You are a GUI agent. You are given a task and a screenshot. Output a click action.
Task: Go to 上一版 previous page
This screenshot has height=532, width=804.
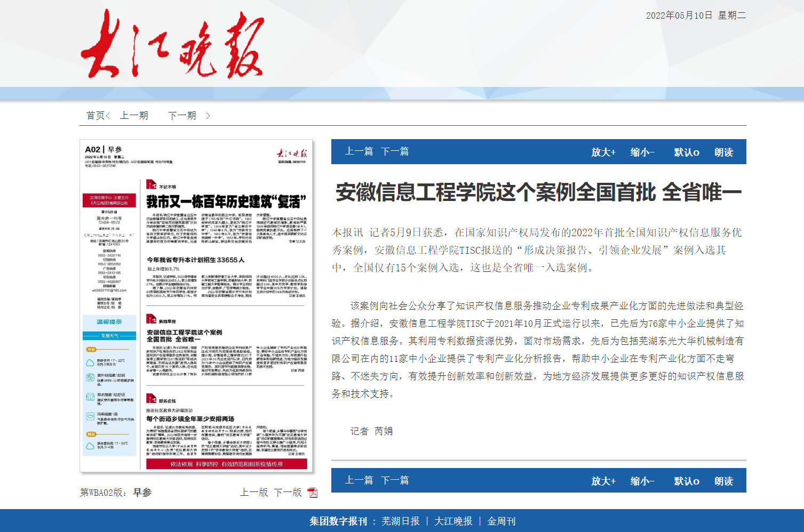(254, 493)
